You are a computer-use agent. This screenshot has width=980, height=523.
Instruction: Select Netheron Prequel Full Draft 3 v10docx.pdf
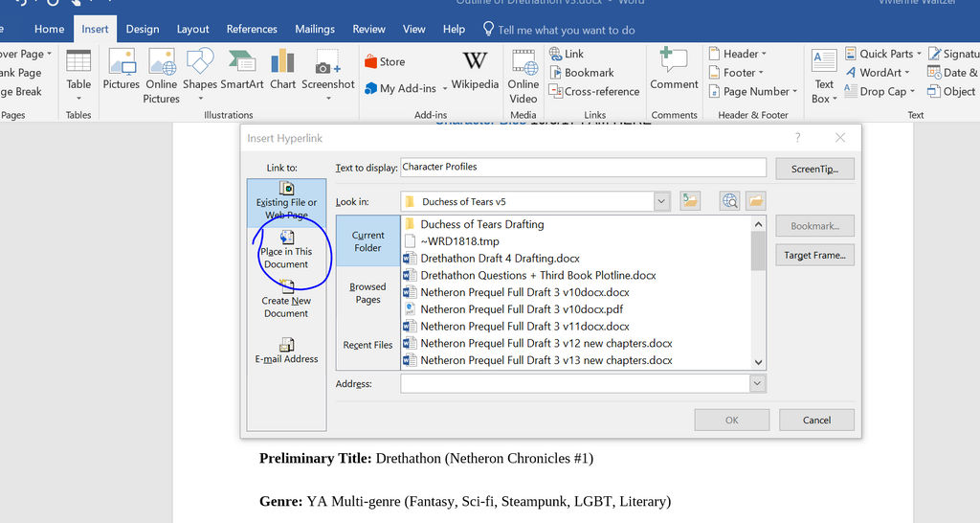click(514, 309)
